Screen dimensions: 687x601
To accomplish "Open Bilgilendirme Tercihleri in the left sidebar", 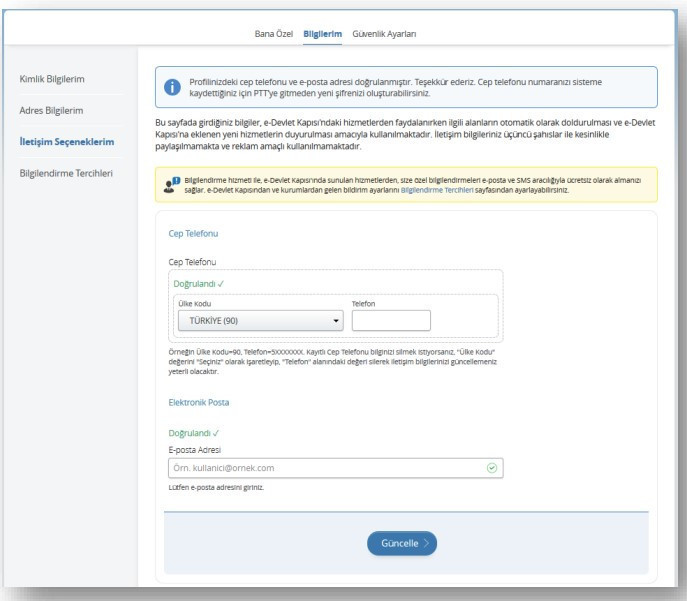I will click(x=66, y=172).
